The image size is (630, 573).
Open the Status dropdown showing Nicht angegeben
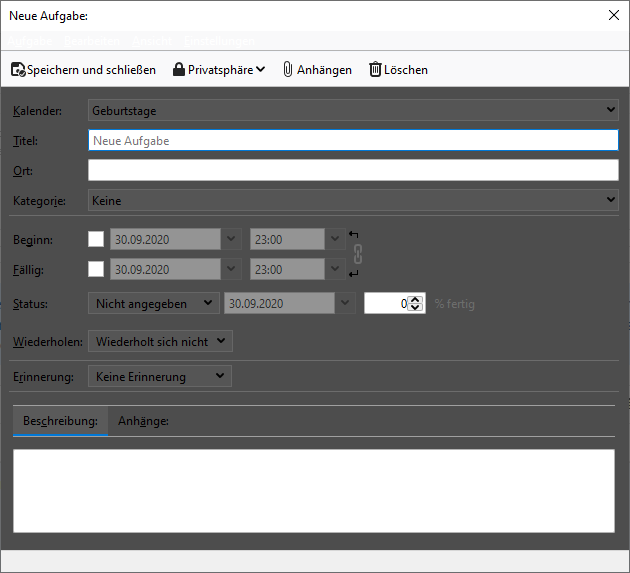click(x=153, y=303)
